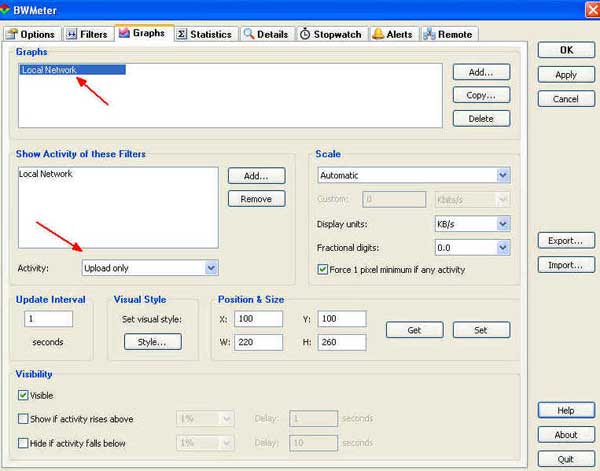Click the Filters tab icon
This screenshot has height=471, width=600.
coord(72,34)
